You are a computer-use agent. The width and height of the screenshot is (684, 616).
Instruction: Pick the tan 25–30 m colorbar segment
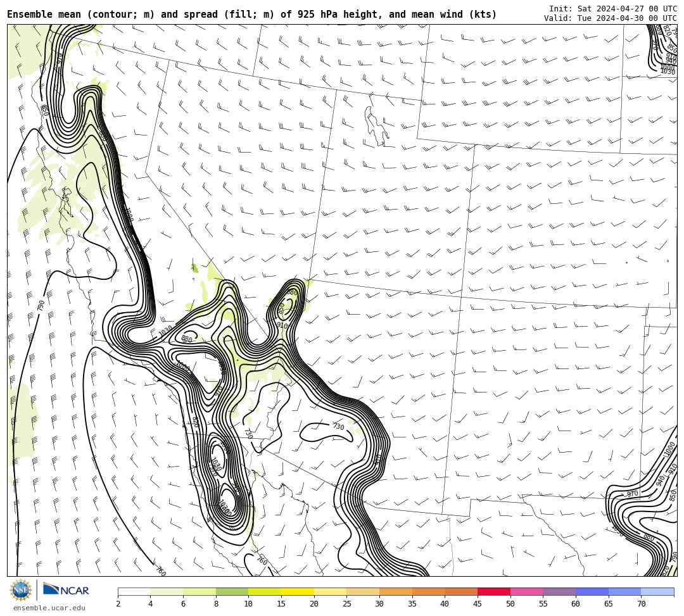[363, 591]
